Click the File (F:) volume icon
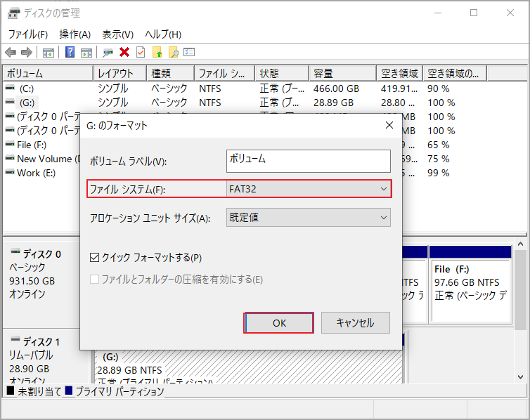The image size is (530, 420). click(10, 144)
